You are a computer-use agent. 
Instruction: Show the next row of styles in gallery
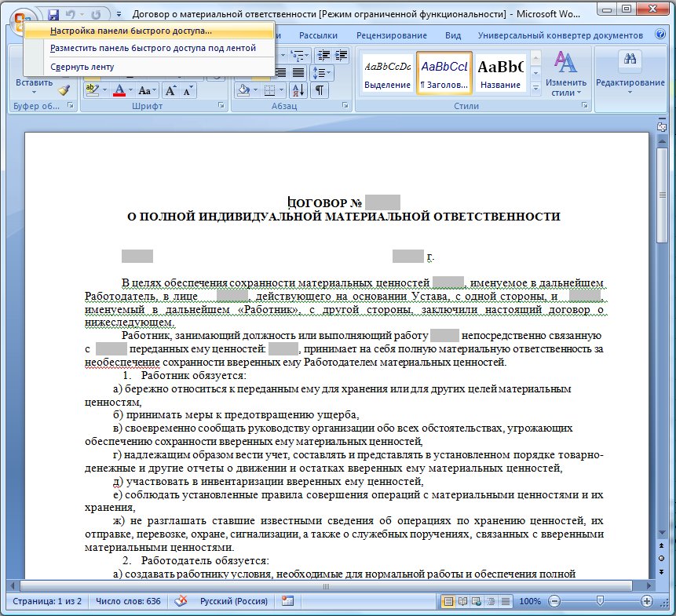pos(536,73)
